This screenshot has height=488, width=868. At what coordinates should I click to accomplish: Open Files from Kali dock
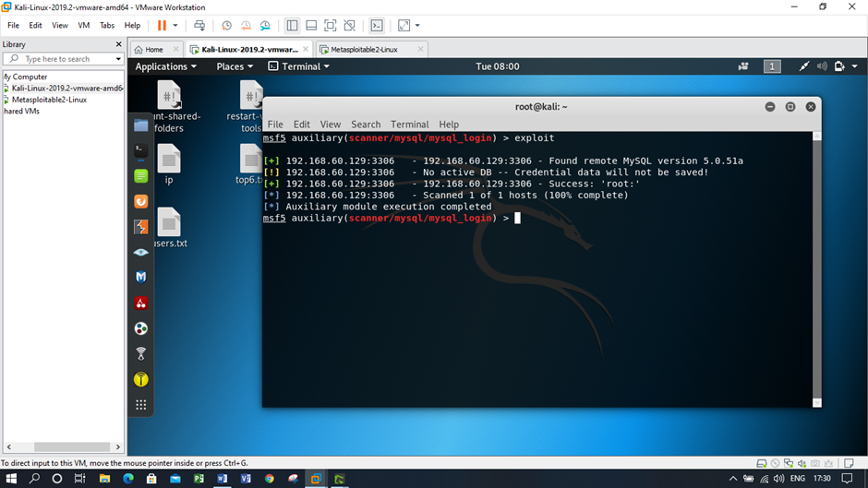click(141, 125)
